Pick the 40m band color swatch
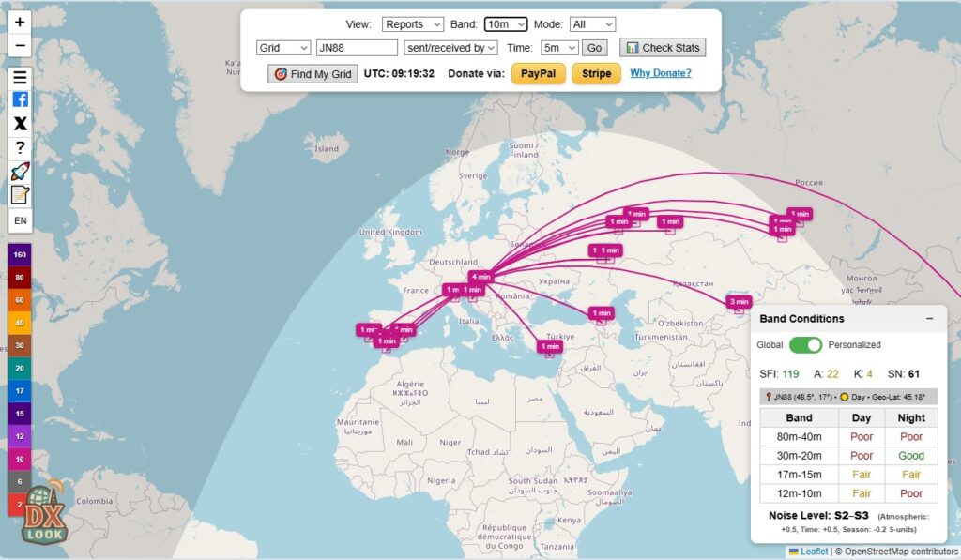961x560 pixels. coord(20,323)
